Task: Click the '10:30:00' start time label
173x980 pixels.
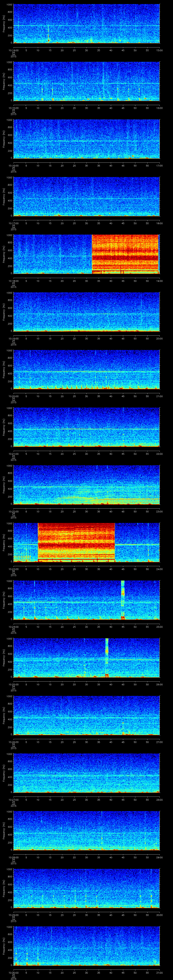Action: (x=13, y=972)
